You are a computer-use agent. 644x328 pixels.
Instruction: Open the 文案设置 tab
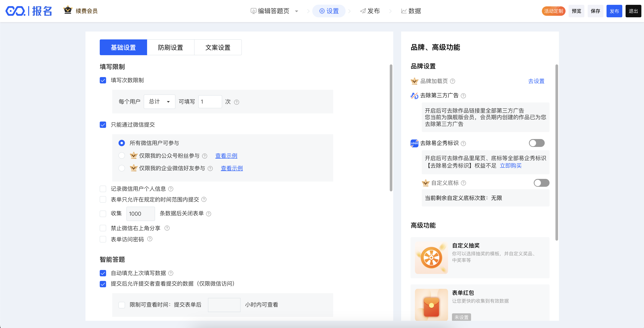point(218,47)
